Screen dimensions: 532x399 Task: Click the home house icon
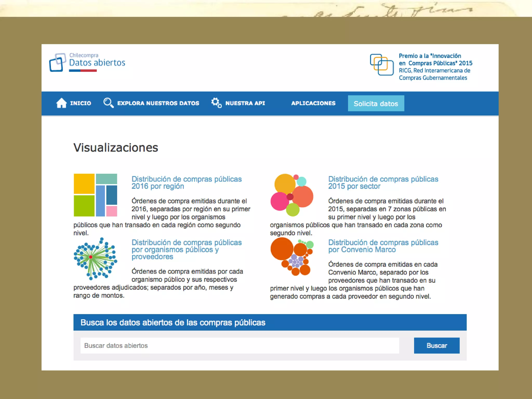click(61, 103)
